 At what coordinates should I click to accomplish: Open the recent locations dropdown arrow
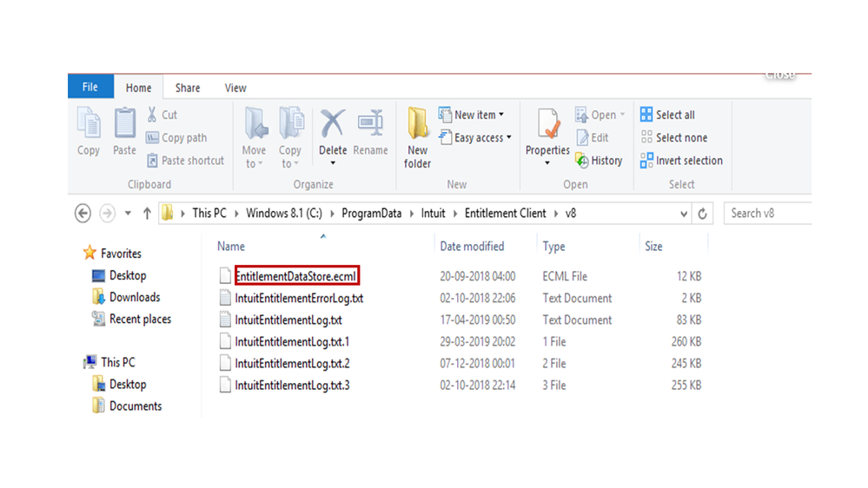tap(128, 213)
